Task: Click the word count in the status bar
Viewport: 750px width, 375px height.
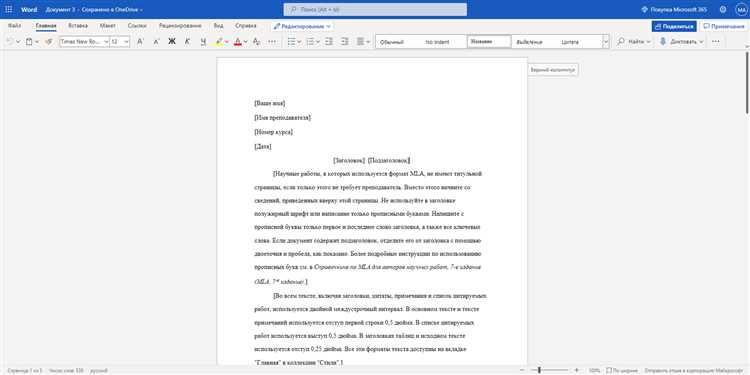Action: (66, 371)
